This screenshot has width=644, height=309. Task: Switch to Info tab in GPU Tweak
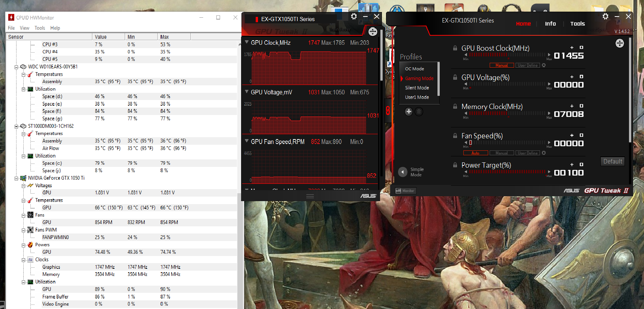tap(550, 24)
